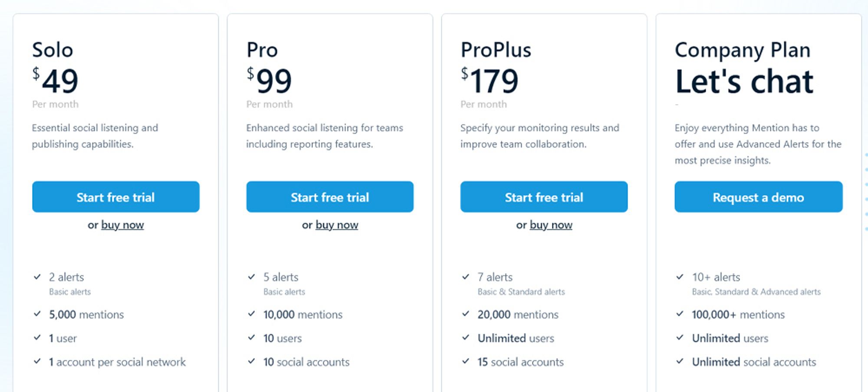Select the checkmark icon by 5 alerts
868x392 pixels.
click(251, 277)
